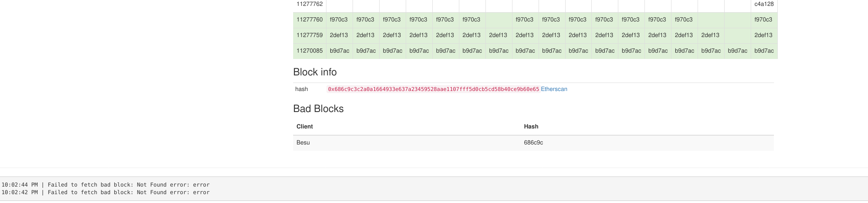Click the 686c9c bad block hash

[534, 143]
